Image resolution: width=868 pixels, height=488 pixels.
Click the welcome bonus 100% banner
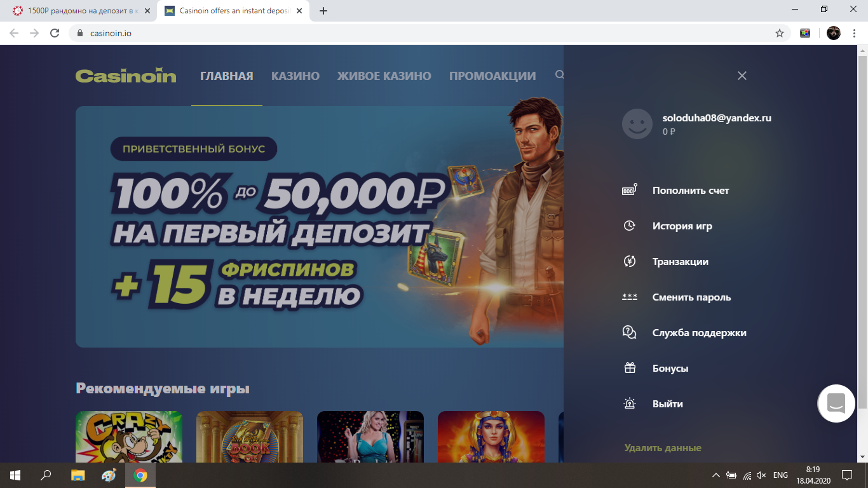(x=320, y=227)
